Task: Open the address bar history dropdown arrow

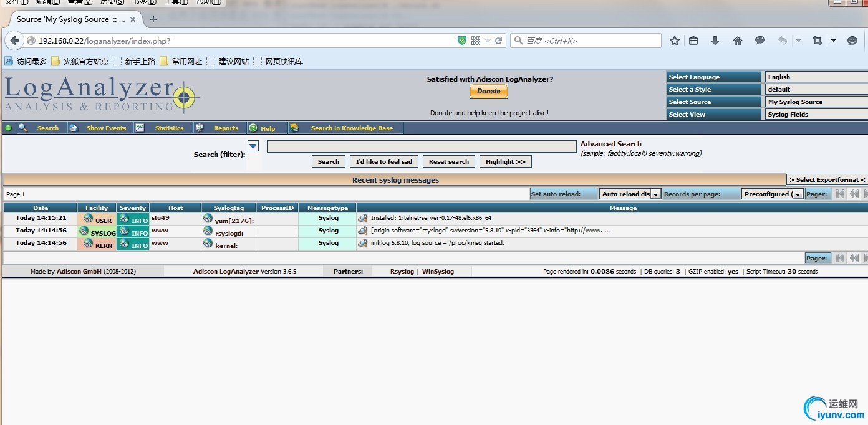Action: tap(488, 41)
